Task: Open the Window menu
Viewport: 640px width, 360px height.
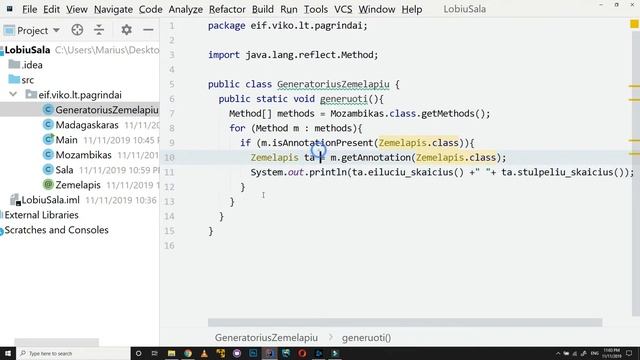Action: click(x=376, y=9)
